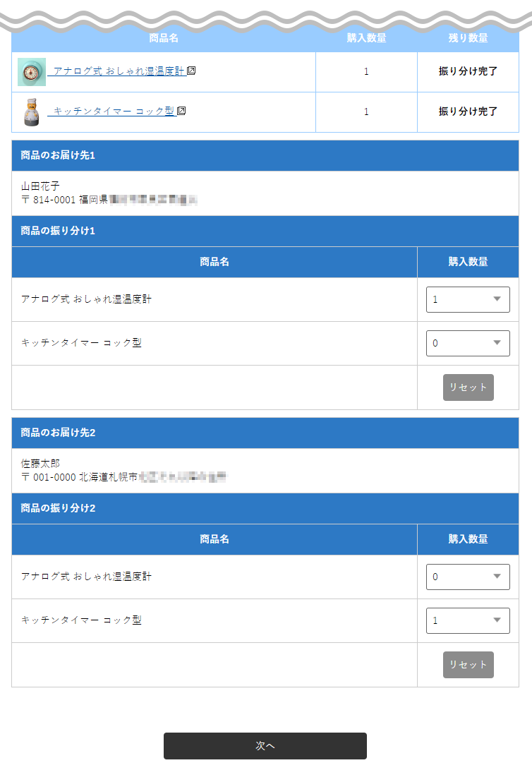This screenshot has height=782, width=532.
Task: Open the キッチンタイマー コック型 product link
Action: [113, 111]
